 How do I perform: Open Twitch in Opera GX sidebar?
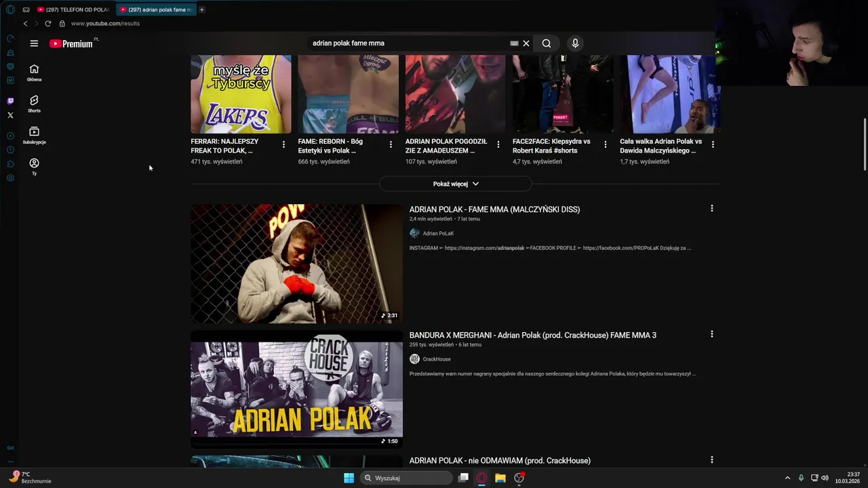click(10, 101)
